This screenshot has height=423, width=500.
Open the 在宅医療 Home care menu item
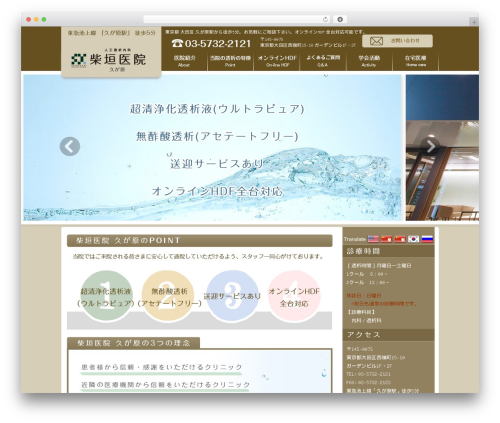pos(415,61)
